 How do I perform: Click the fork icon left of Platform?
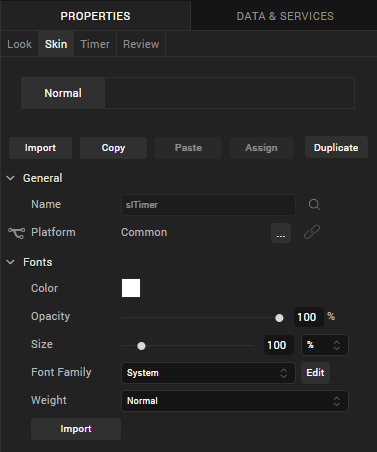(16, 233)
